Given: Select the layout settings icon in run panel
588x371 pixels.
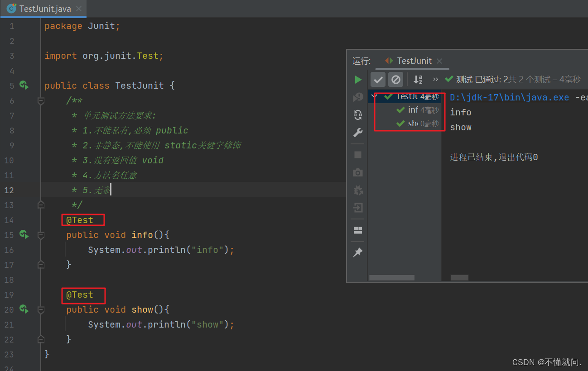Looking at the screenshot, I should pyautogui.click(x=358, y=230).
